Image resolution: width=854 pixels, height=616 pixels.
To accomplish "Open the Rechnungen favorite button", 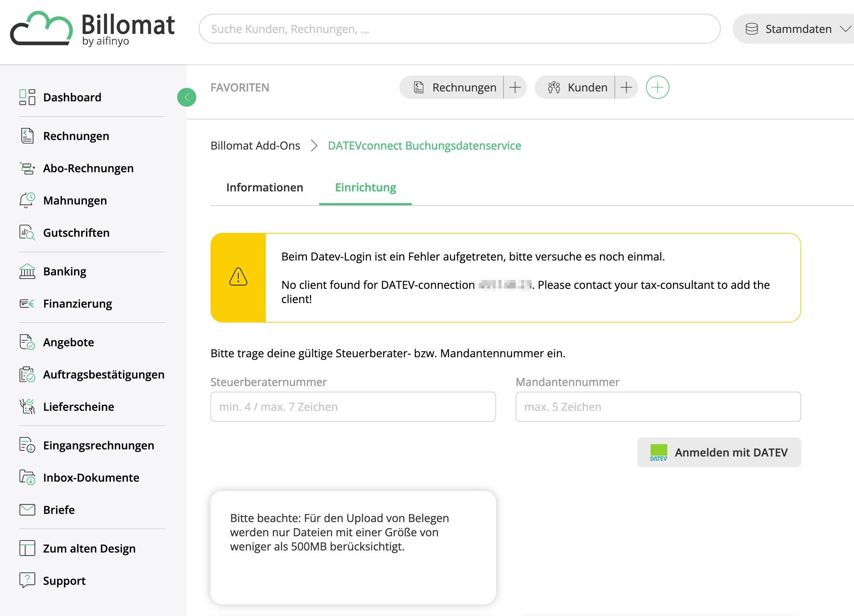I will pos(451,87).
